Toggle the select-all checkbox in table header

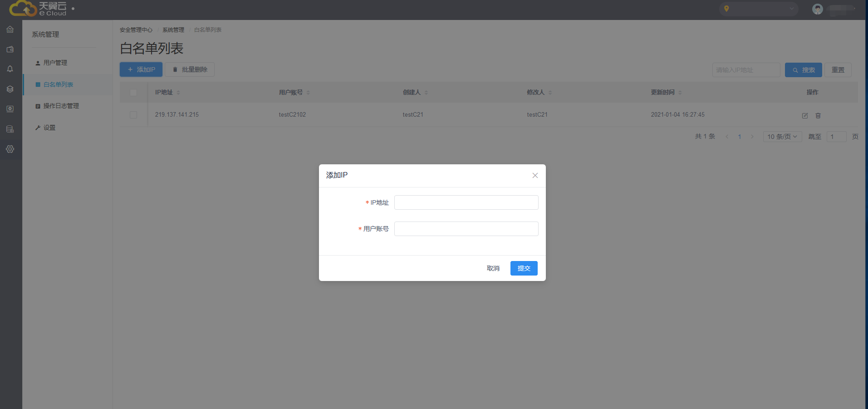pos(133,93)
